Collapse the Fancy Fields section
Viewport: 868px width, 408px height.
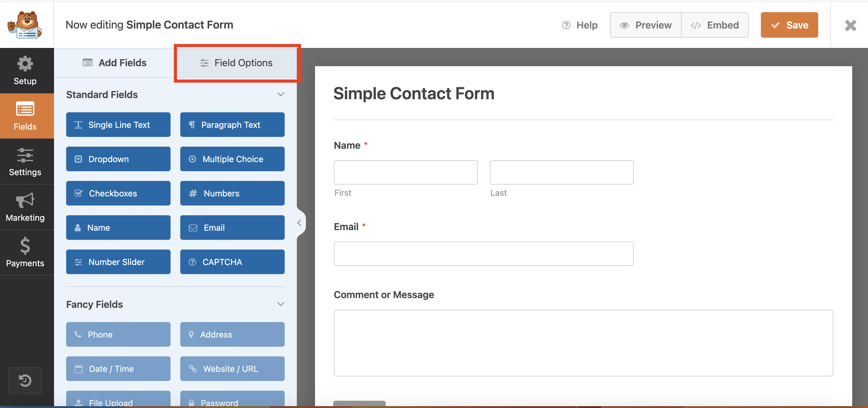coord(281,303)
